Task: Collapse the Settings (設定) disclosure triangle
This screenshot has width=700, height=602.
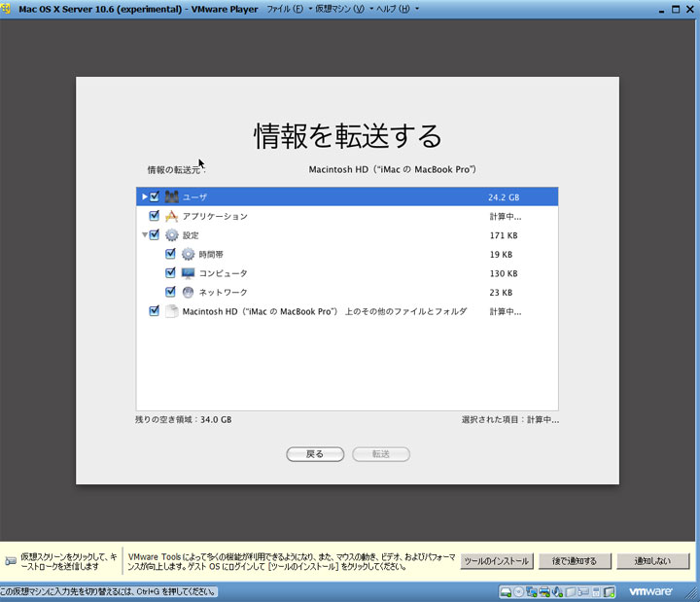Action: click(x=145, y=235)
